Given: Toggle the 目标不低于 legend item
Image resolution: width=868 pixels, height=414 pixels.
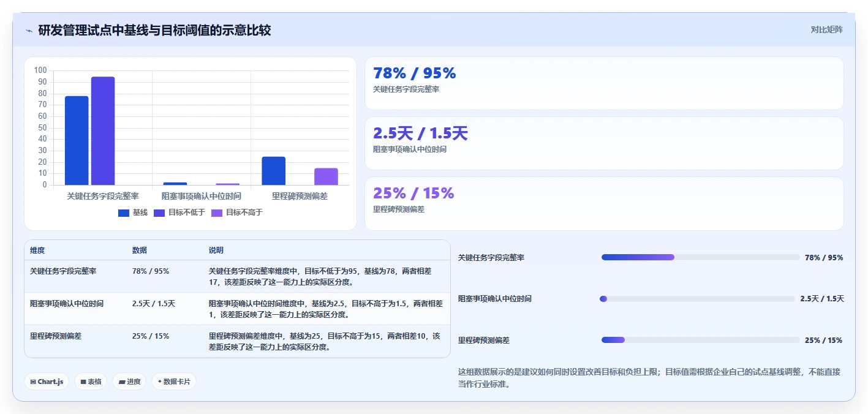Looking at the screenshot, I should coord(179,213).
